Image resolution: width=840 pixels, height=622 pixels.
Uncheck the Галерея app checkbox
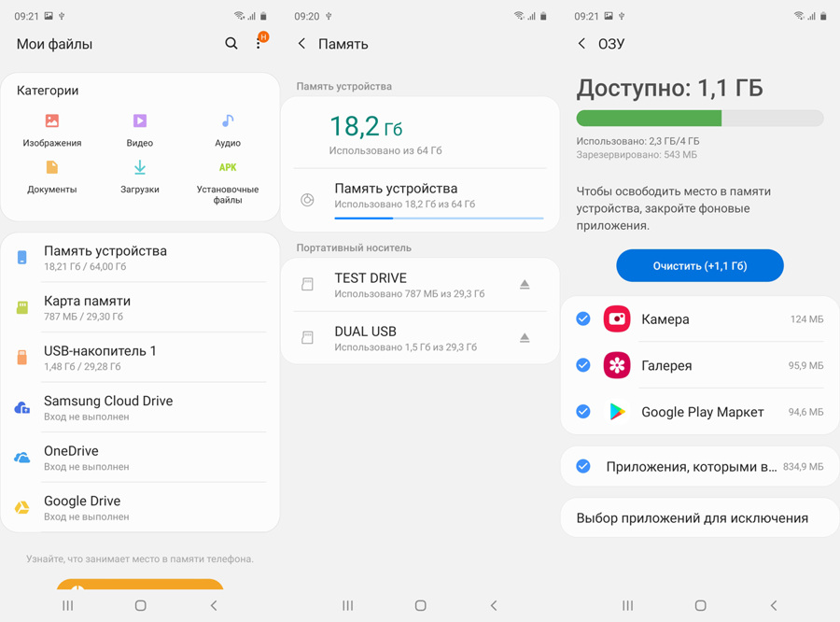[583, 365]
